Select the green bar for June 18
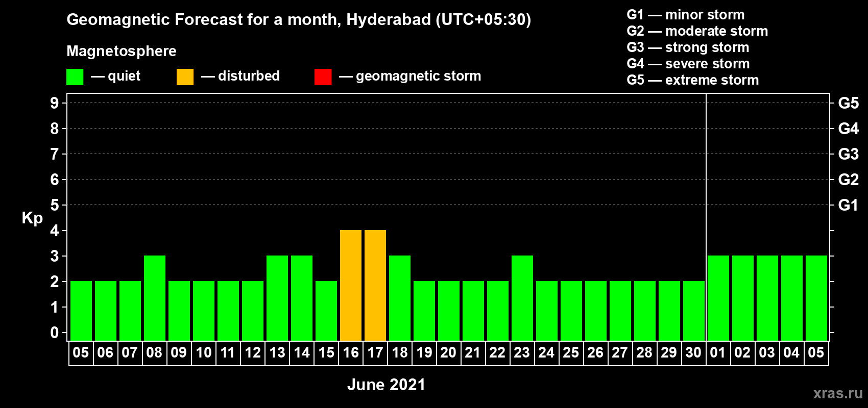Image resolution: width=868 pixels, height=408 pixels. coord(400,298)
